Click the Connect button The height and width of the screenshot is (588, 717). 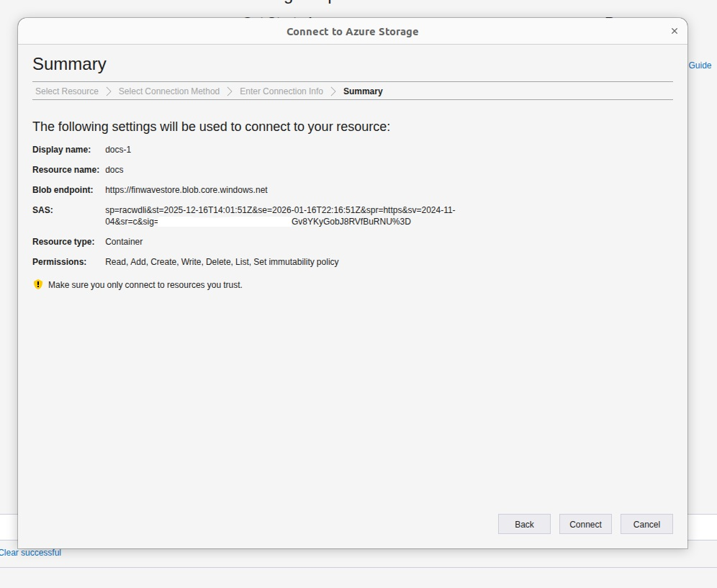tap(585, 524)
